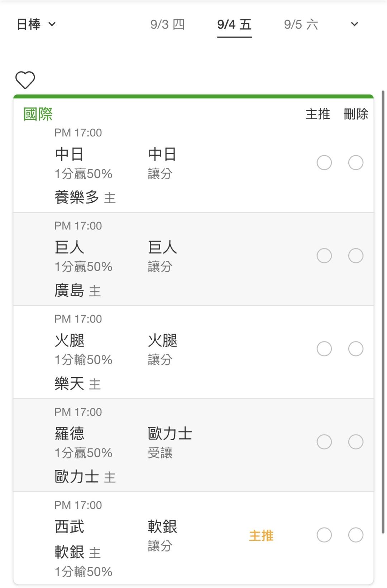Image resolution: width=387 pixels, height=588 pixels.
Task: Select 刪除 radio for 歐力士 game
Action: tap(356, 442)
